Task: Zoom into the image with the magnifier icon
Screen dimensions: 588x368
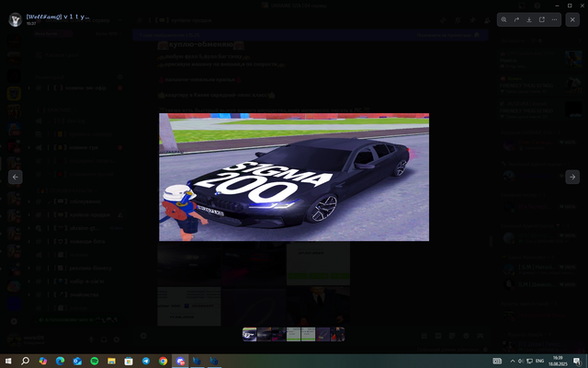Action: (503, 19)
